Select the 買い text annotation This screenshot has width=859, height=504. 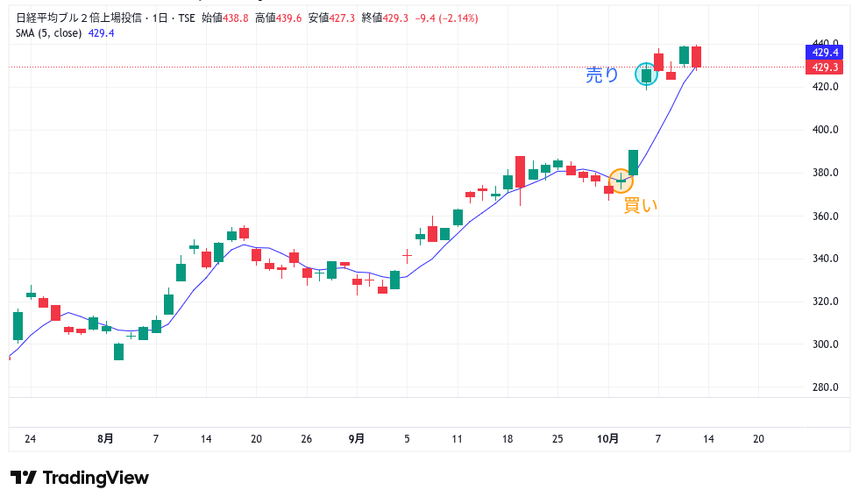point(639,206)
